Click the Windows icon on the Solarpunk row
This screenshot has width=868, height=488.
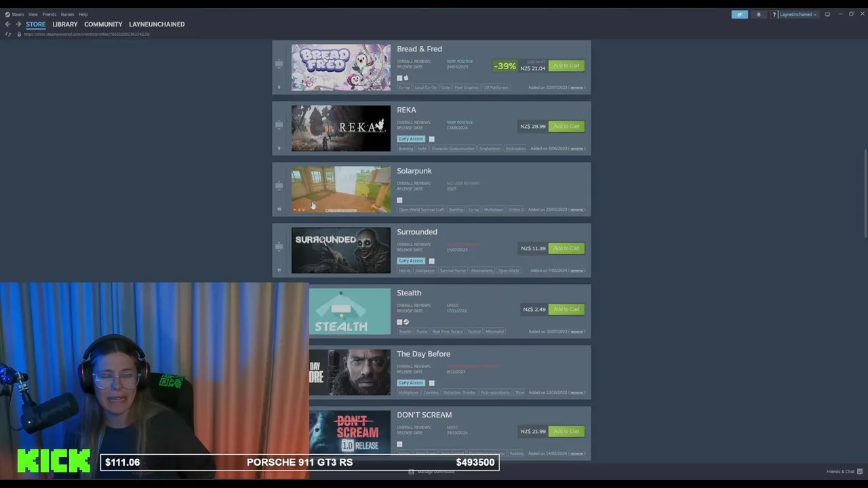coord(399,200)
